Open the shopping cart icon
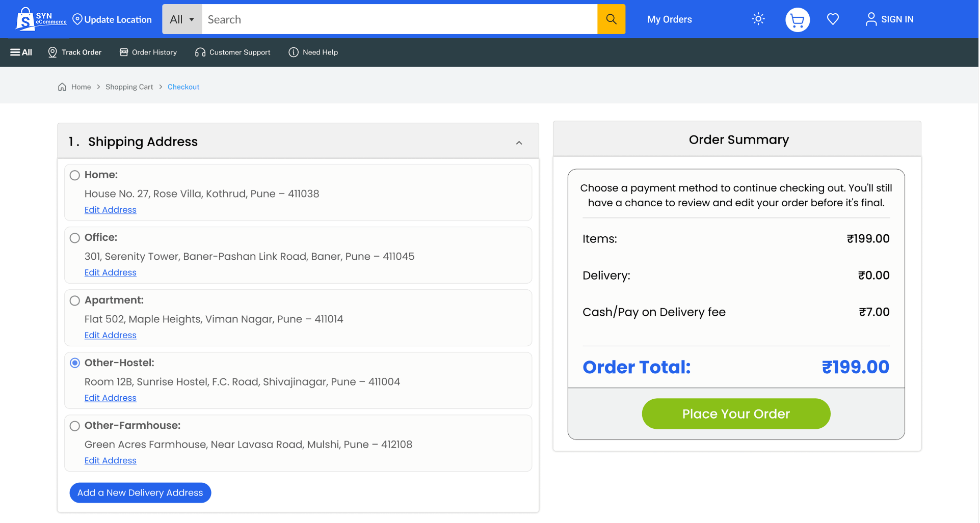The image size is (980, 523). tap(797, 20)
